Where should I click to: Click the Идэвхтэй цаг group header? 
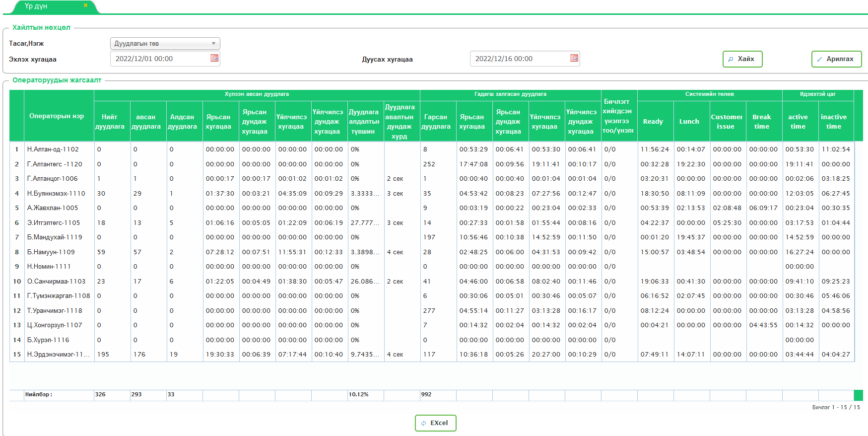pyautogui.click(x=818, y=94)
